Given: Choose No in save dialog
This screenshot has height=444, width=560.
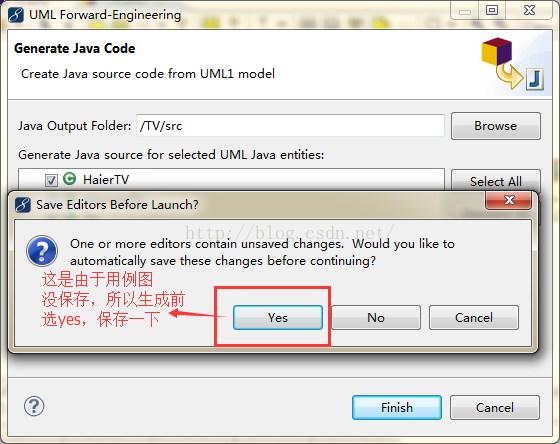Looking at the screenshot, I should click(x=376, y=317).
